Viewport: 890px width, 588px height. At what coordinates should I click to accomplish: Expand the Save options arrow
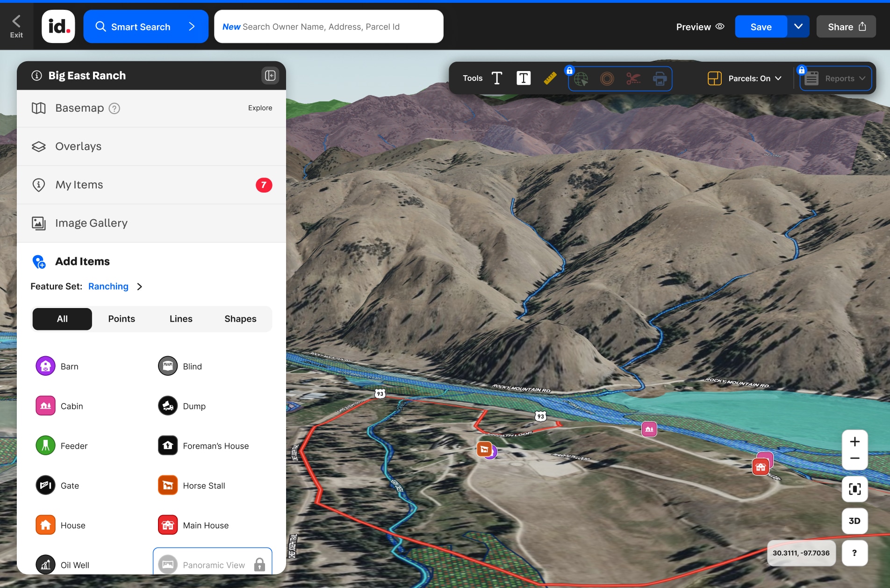pyautogui.click(x=798, y=27)
